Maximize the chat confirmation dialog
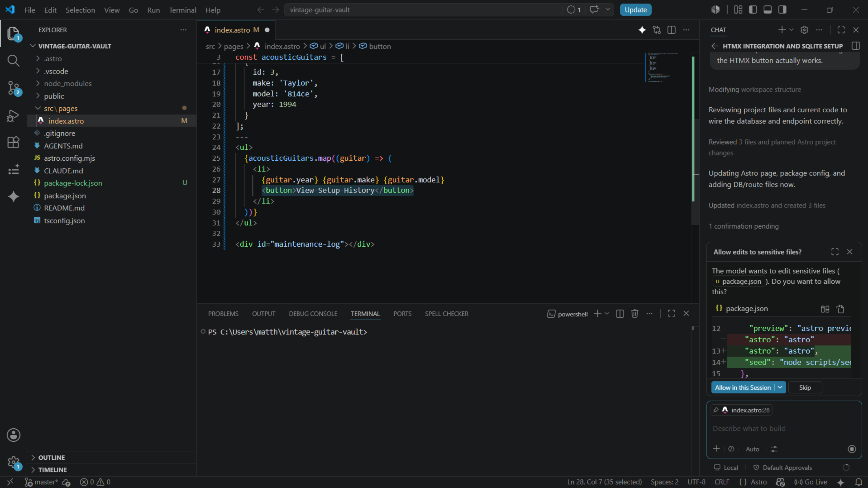 click(835, 252)
